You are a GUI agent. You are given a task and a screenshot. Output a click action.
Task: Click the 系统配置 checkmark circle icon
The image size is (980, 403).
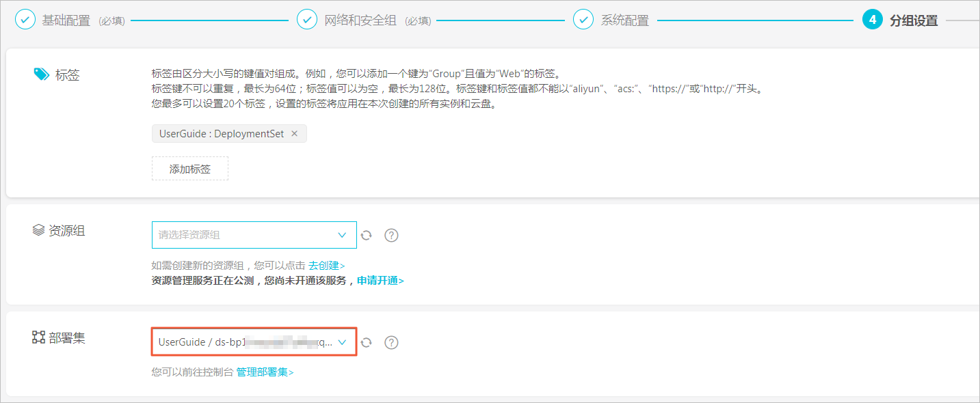(x=583, y=19)
